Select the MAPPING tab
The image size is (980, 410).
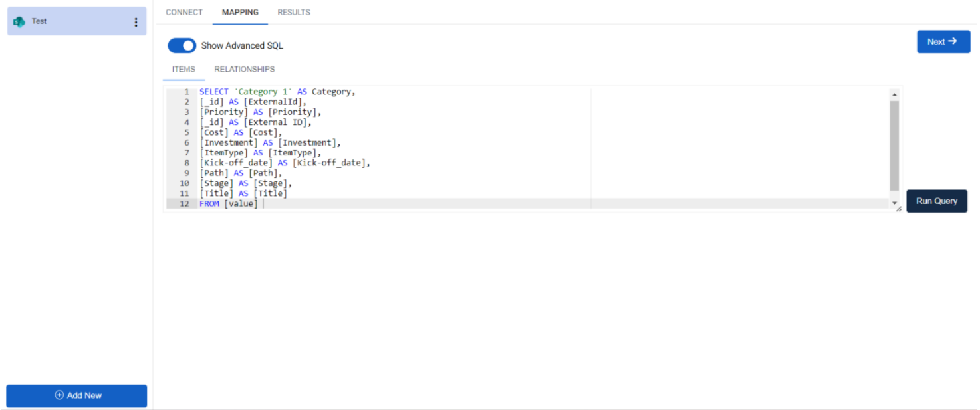pyautogui.click(x=240, y=12)
